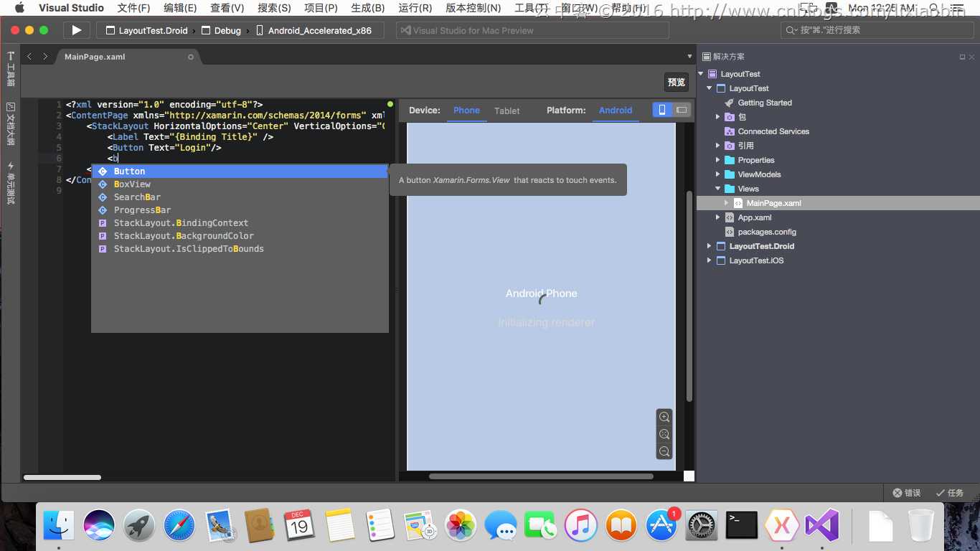
Task: Switch previewer to landscape orientation
Action: click(681, 110)
